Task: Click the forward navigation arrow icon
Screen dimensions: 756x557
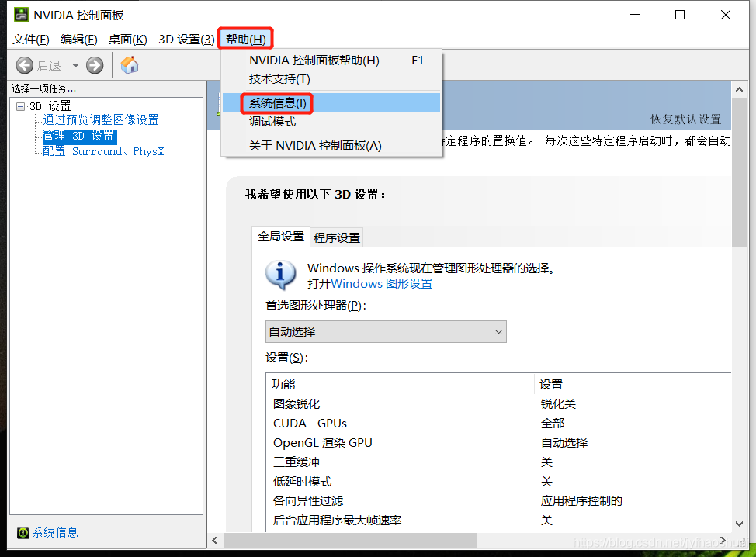Action: (93, 65)
